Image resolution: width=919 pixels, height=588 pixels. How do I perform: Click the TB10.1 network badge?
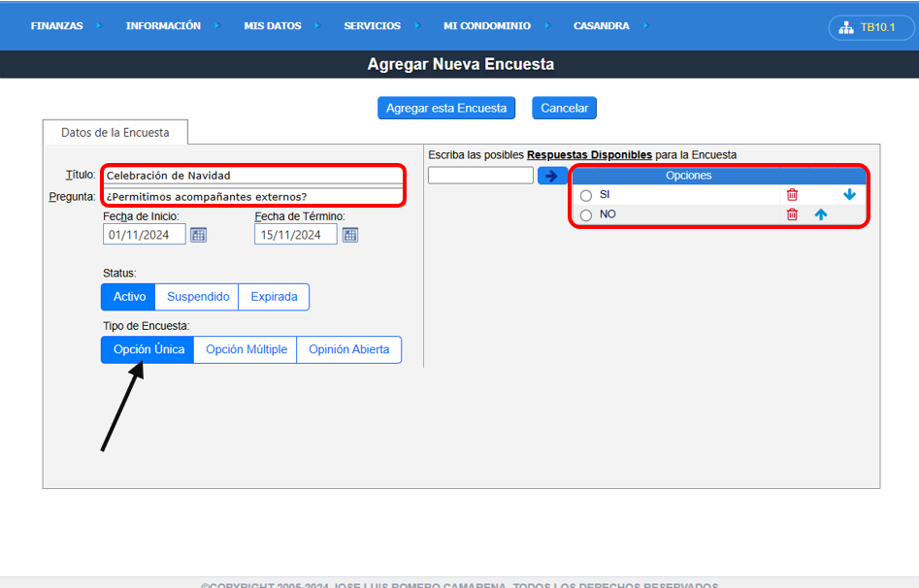coord(870,27)
